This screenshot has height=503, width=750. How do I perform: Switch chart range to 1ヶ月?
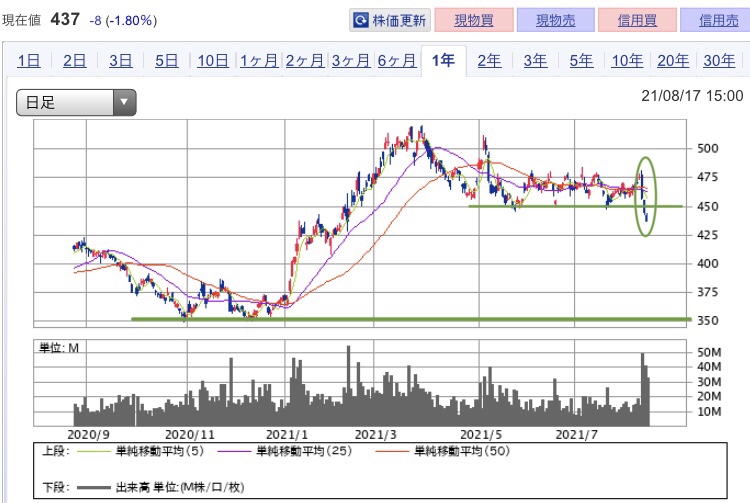[x=259, y=61]
